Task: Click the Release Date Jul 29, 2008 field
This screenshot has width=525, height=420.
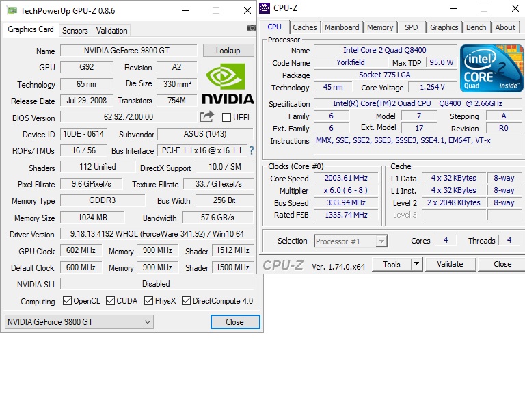Action: [86, 101]
